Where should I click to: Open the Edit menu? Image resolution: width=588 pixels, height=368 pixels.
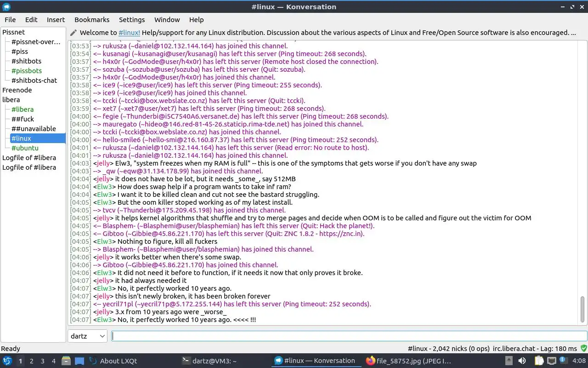pyautogui.click(x=31, y=20)
